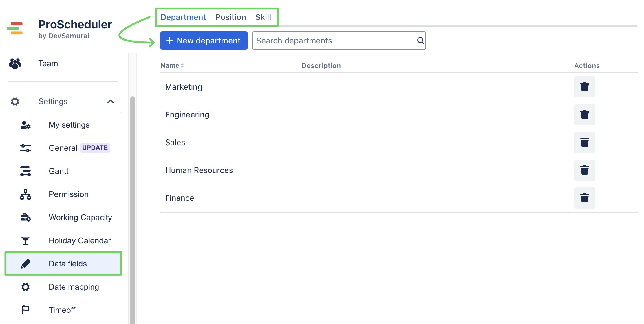Remove the Sales department with trash icon
Viewport: 644px width, 324px height.
pyautogui.click(x=584, y=142)
